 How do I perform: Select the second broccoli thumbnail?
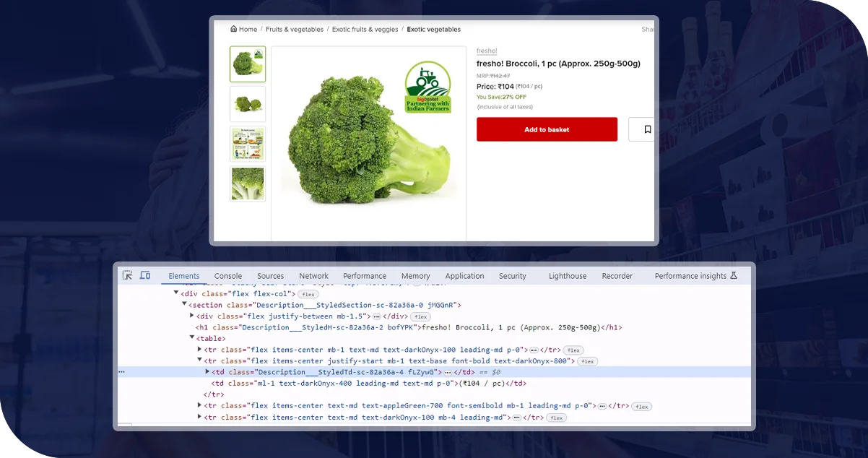[x=248, y=104]
